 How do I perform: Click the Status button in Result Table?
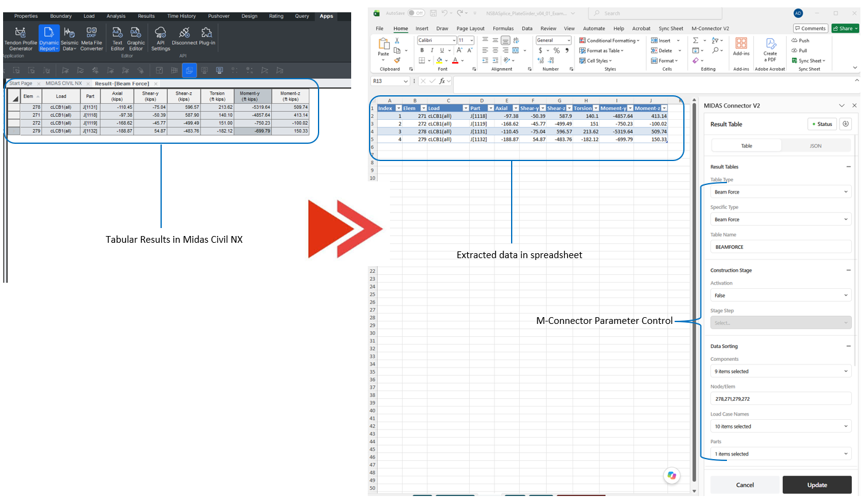[821, 124]
